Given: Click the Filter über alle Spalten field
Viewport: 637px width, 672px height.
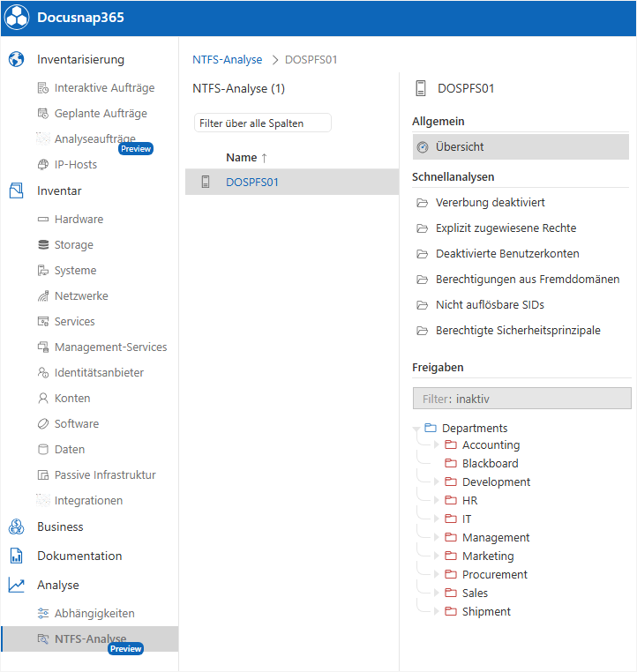Looking at the screenshot, I should [x=262, y=123].
